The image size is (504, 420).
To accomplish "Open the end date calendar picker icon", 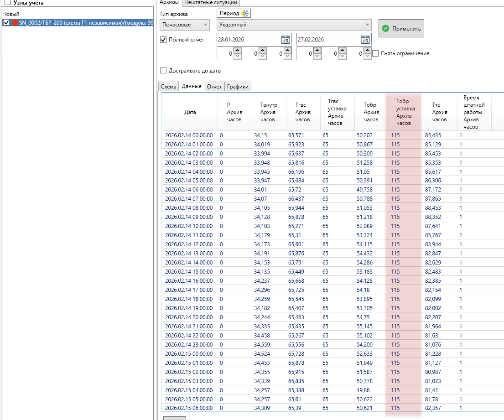I will click(365, 40).
